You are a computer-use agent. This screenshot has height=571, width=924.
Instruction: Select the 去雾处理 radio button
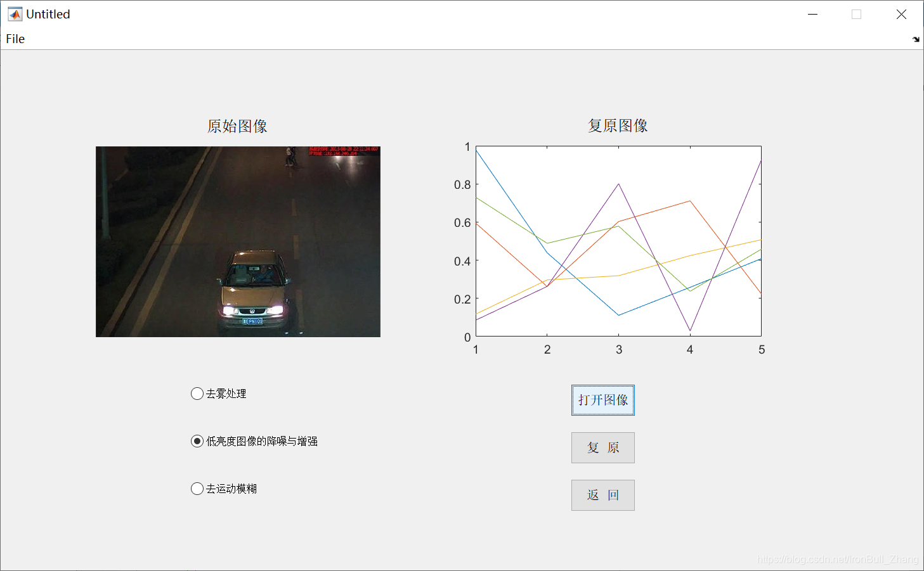point(218,394)
